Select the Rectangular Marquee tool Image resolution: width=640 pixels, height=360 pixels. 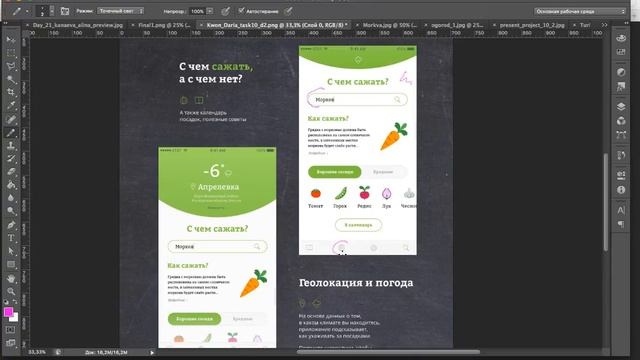(11, 53)
